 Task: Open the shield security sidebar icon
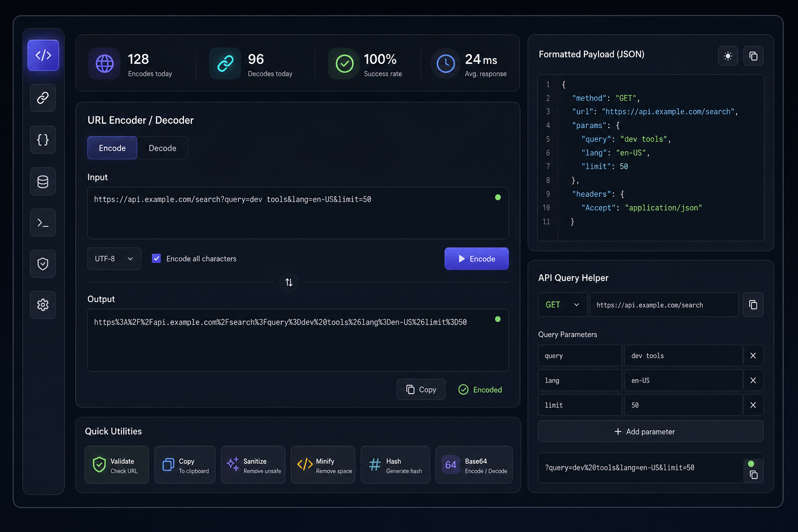(x=43, y=264)
